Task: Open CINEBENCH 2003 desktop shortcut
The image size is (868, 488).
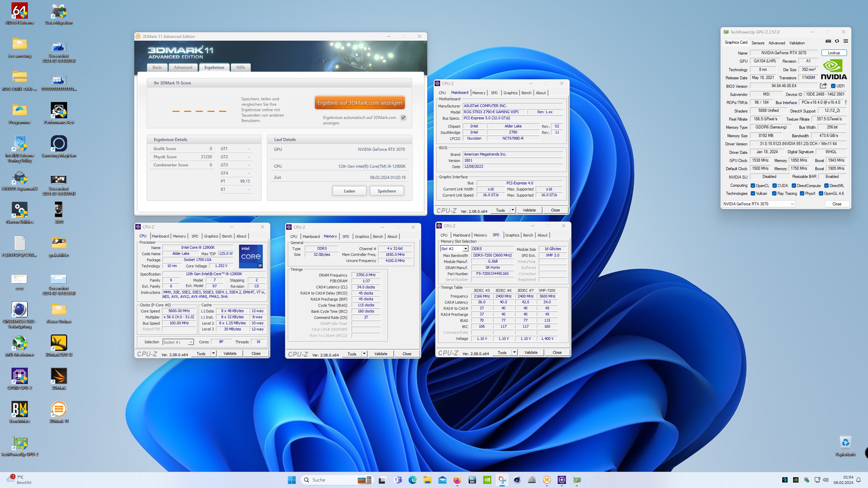Action: point(20,315)
